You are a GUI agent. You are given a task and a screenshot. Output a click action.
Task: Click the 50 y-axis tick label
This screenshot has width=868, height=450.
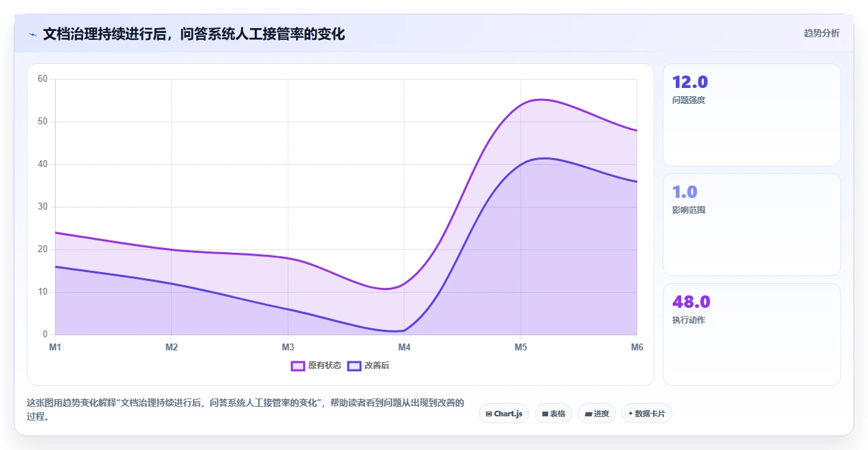pyautogui.click(x=43, y=122)
